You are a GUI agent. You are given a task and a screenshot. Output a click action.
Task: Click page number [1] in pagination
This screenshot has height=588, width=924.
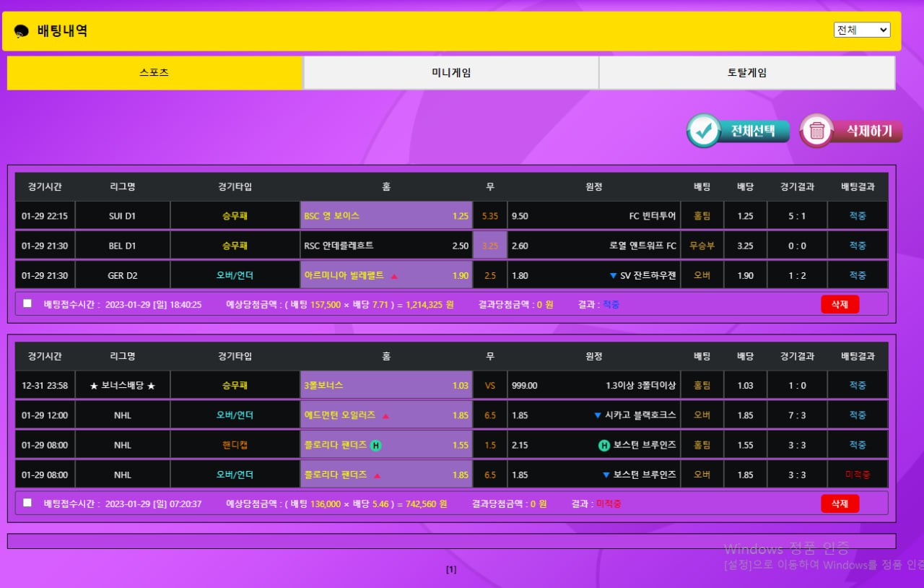tap(451, 569)
